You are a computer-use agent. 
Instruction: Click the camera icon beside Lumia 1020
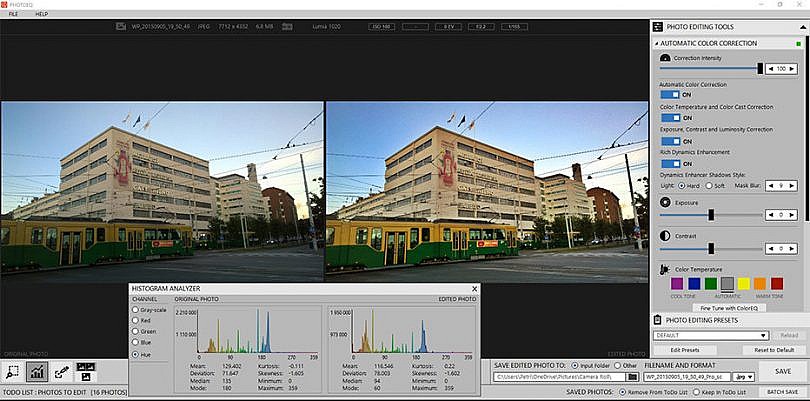(287, 26)
